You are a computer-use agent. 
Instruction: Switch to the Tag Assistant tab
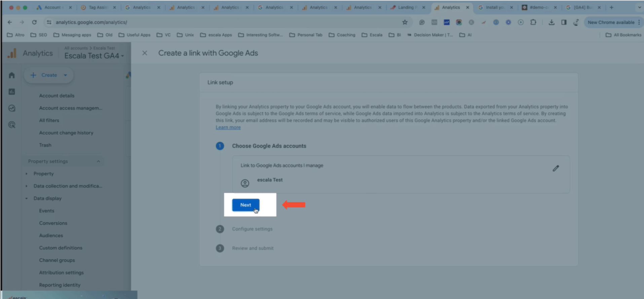tap(98, 7)
